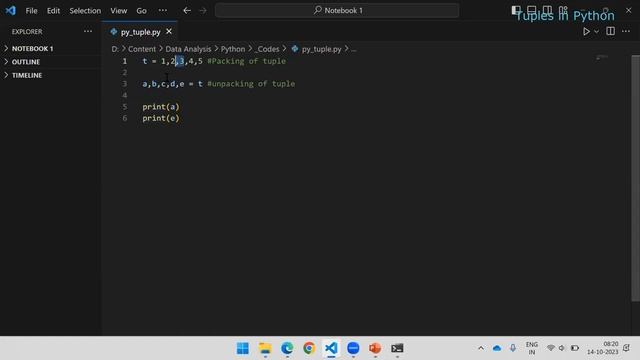Click the VS Code taskbar icon
Image resolution: width=640 pixels, height=360 pixels.
pos(331,348)
